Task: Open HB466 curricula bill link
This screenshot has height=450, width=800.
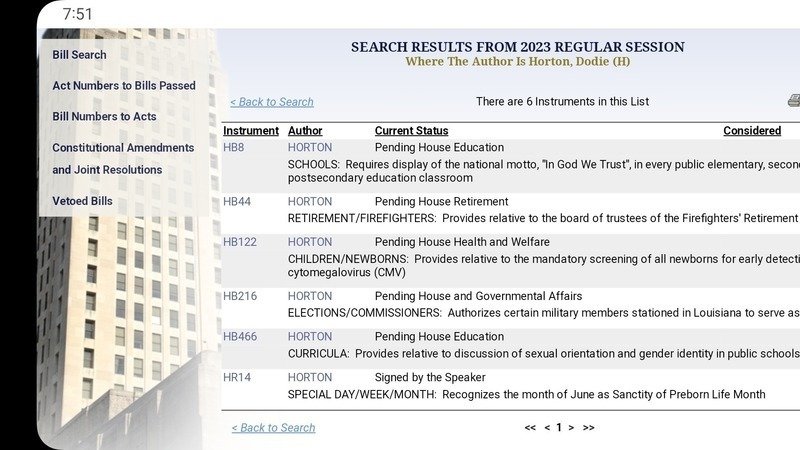Action: click(240, 337)
